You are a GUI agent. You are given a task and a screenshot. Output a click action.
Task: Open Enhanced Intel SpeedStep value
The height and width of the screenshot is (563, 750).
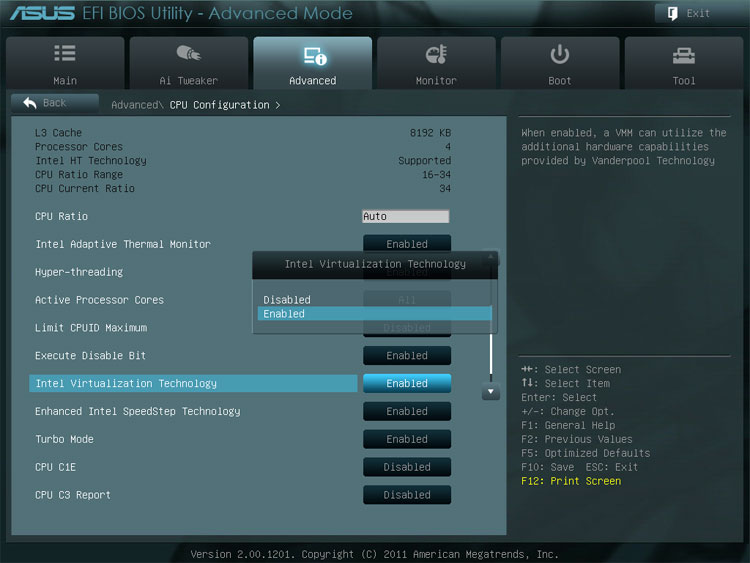pos(407,411)
